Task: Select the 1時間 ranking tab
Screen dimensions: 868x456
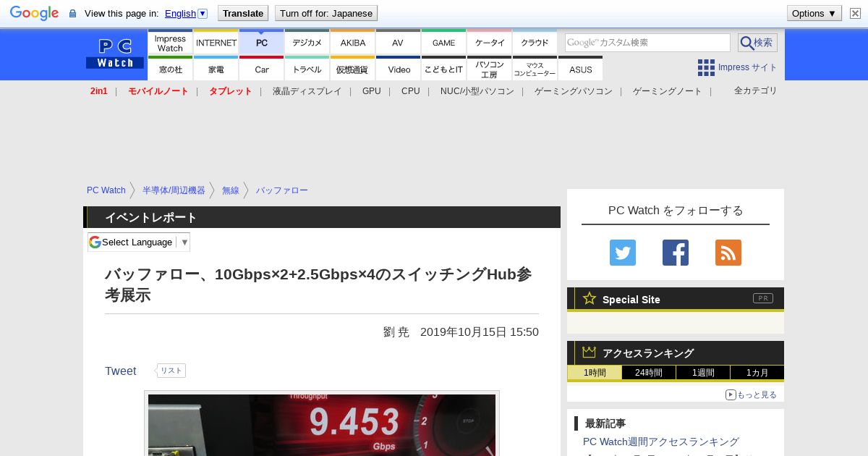Action: (x=595, y=373)
